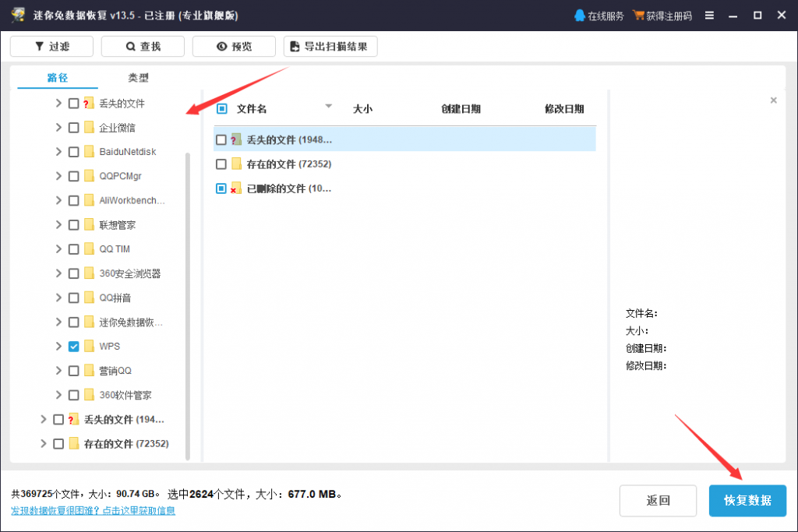Open the hamburger menu in title bar
Image resolution: width=798 pixels, height=532 pixels.
click(709, 16)
